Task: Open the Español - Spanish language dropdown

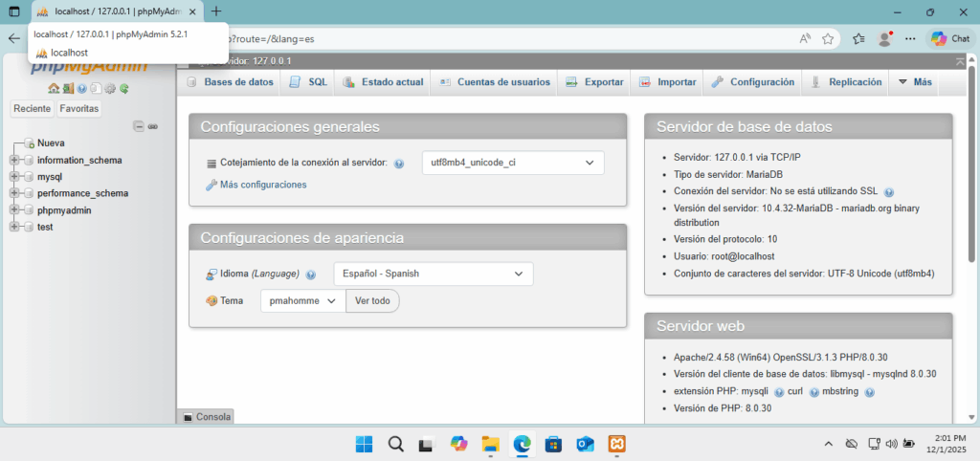Action: pos(434,274)
